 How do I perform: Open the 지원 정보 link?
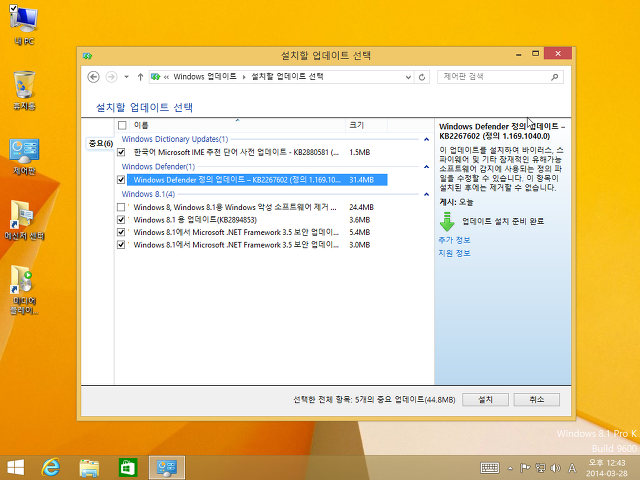(x=454, y=253)
